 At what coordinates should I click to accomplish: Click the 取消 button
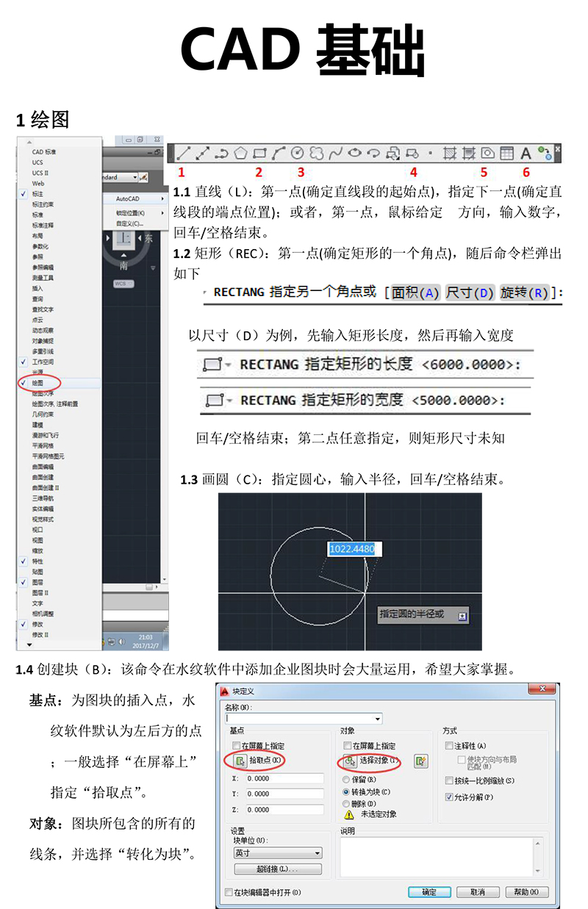(x=477, y=892)
